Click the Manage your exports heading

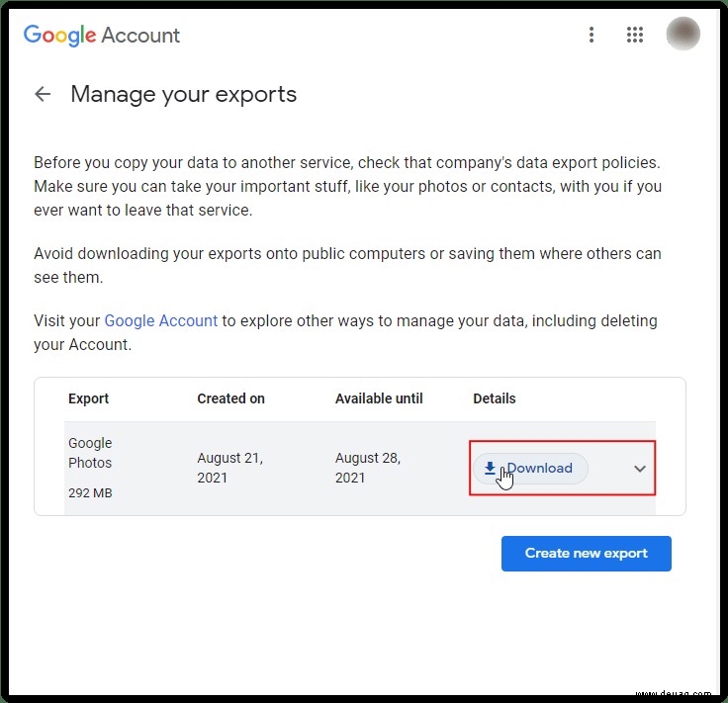point(183,94)
